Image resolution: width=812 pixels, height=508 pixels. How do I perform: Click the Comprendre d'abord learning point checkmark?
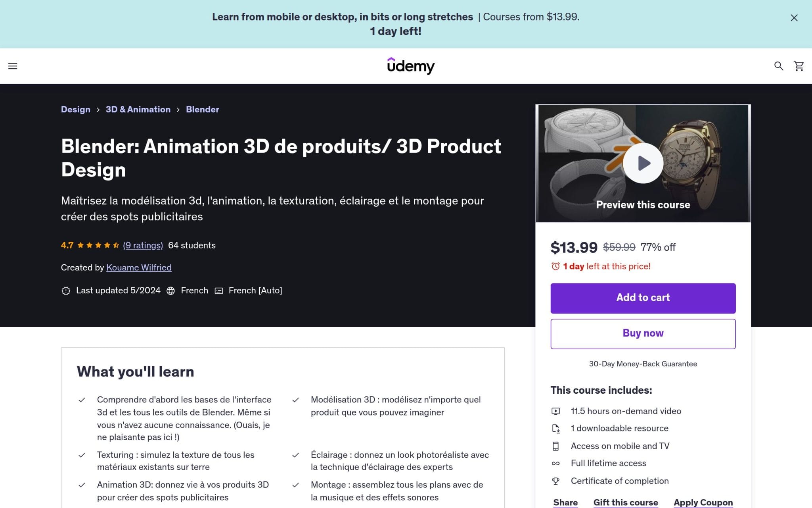click(82, 400)
